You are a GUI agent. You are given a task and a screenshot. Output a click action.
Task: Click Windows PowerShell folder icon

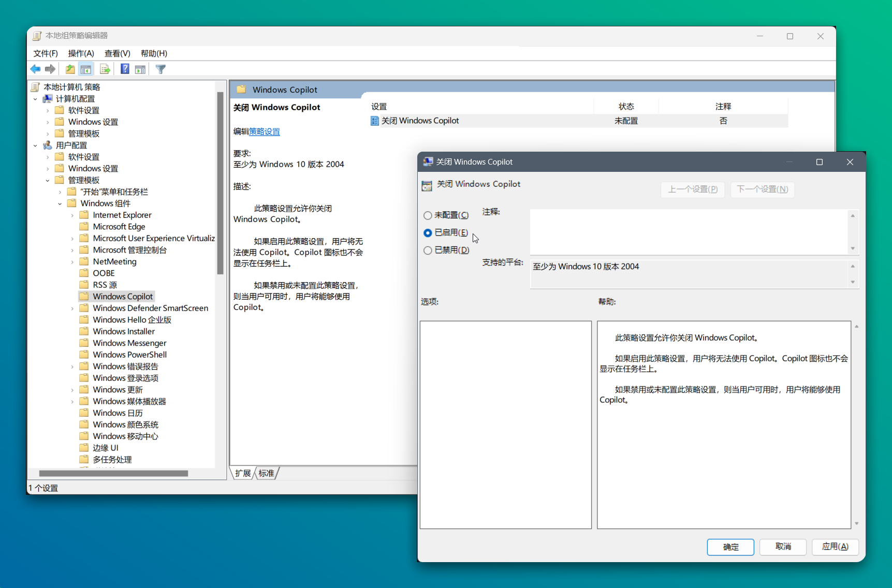tap(84, 355)
